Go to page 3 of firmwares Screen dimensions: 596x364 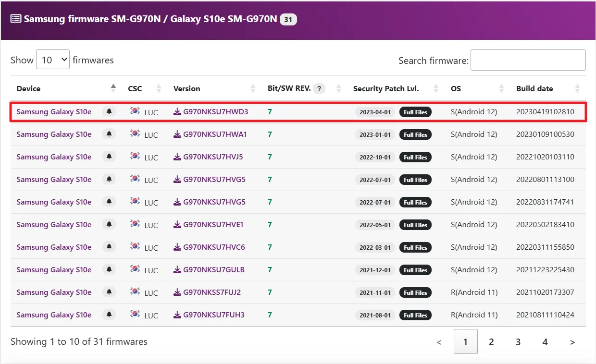pyautogui.click(x=518, y=342)
